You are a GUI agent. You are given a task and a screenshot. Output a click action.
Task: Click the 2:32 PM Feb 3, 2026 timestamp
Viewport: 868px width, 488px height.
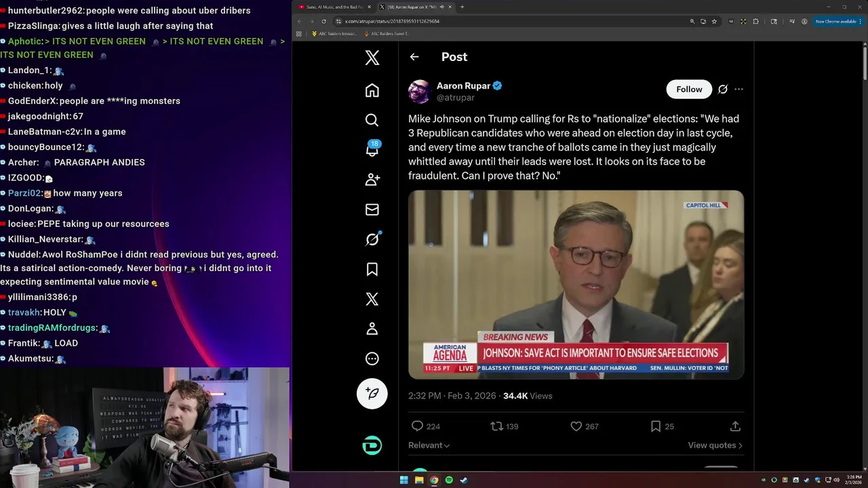pyautogui.click(x=452, y=396)
